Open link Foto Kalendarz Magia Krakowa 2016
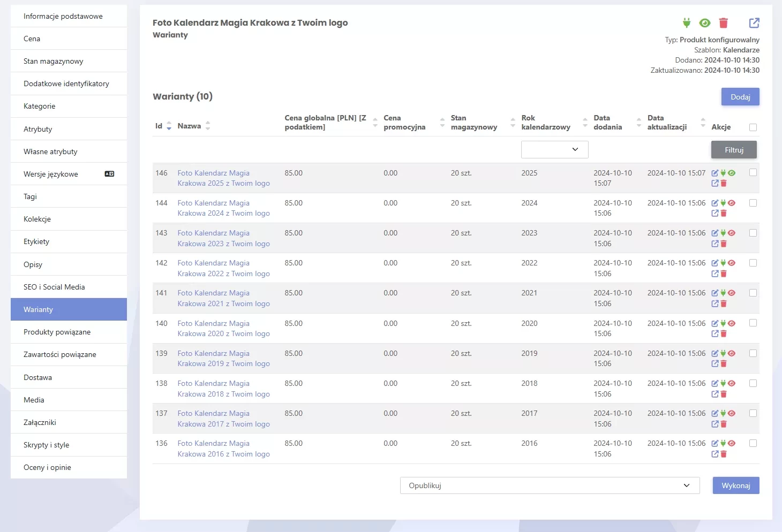 tap(223, 449)
